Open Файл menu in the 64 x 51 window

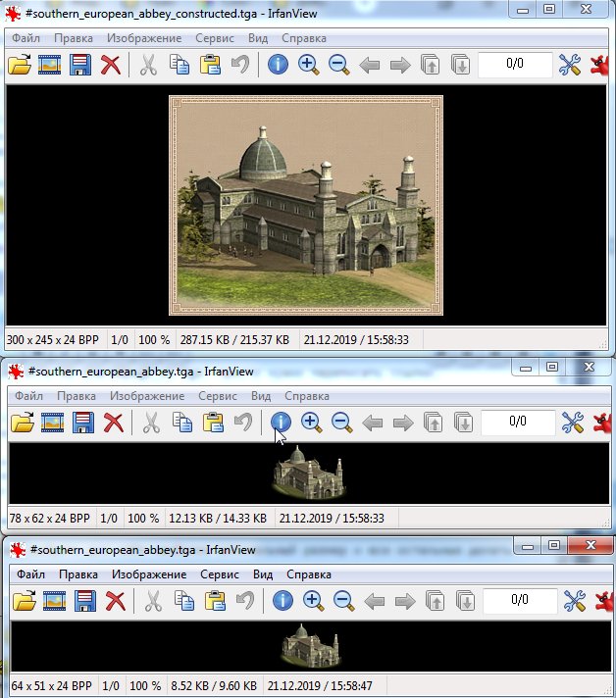[30, 574]
